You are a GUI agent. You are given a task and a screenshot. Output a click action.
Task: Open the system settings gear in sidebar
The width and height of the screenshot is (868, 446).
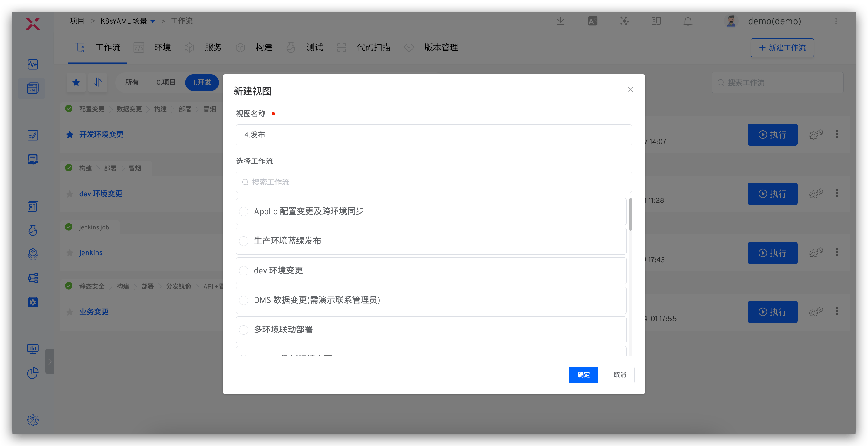pos(33,420)
